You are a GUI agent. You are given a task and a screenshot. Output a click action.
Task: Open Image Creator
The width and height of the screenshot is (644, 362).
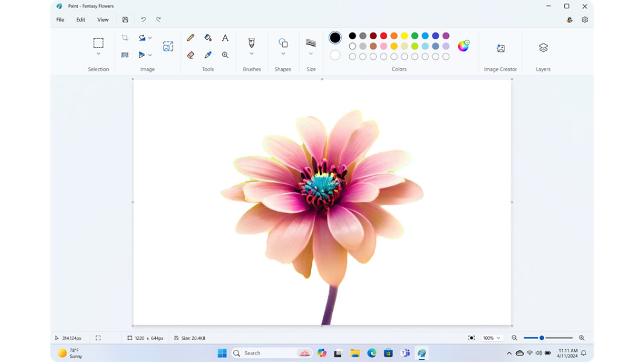point(500,48)
